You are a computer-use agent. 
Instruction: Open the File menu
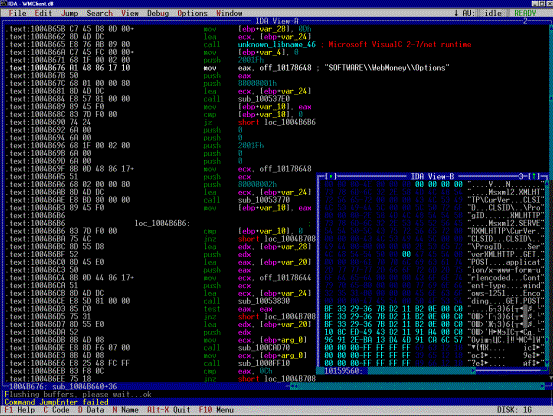point(18,13)
